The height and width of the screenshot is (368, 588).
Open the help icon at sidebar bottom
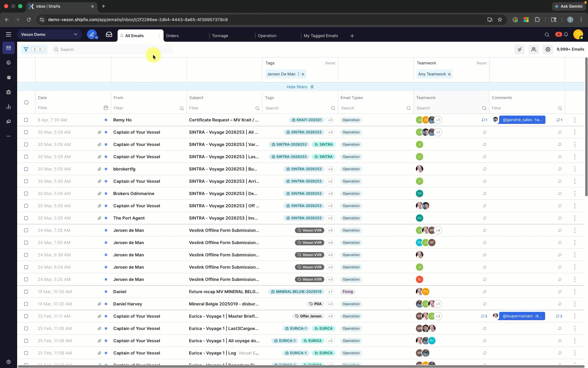pos(9,362)
